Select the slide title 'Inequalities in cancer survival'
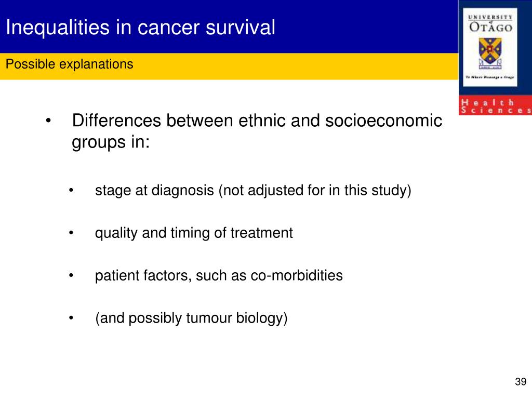 140,28
